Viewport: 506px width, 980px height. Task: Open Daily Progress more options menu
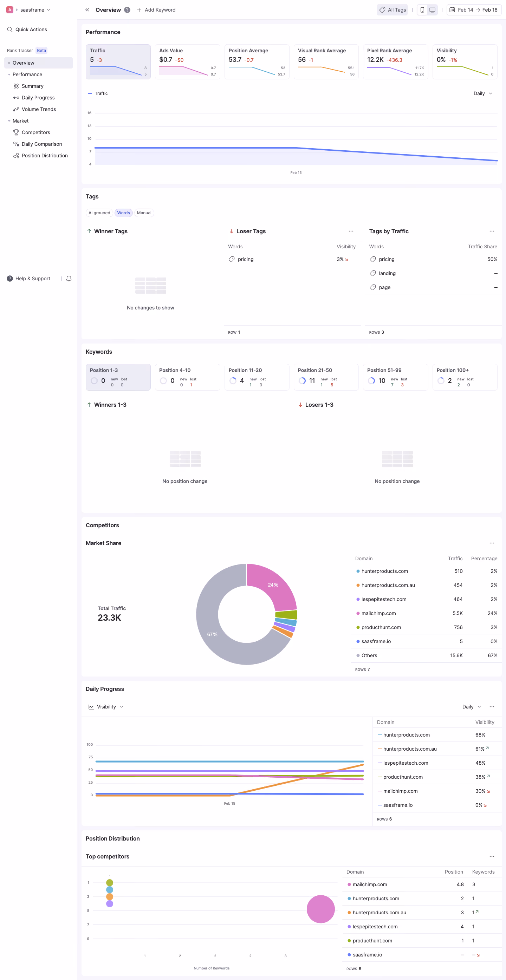point(492,707)
